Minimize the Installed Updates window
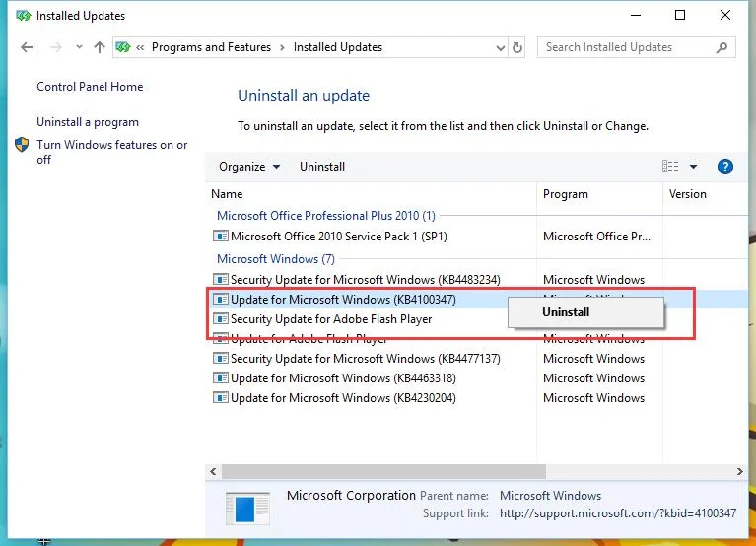The width and height of the screenshot is (756, 546). coord(636,16)
